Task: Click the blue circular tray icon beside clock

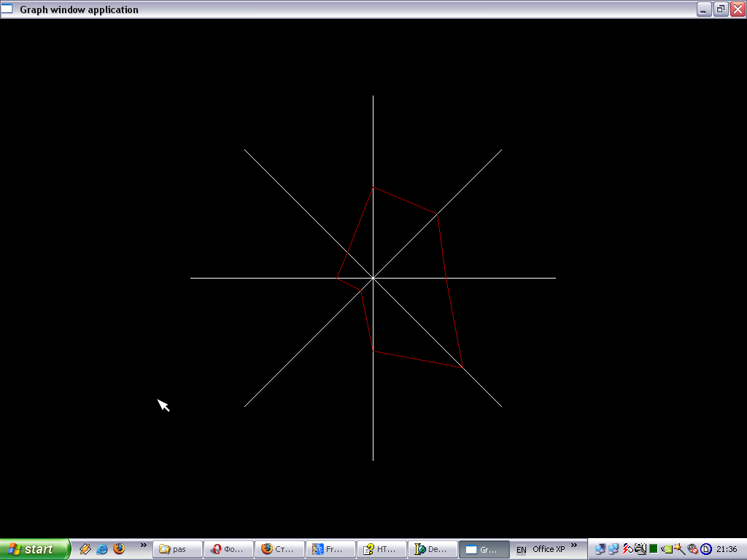Action: pos(706,549)
